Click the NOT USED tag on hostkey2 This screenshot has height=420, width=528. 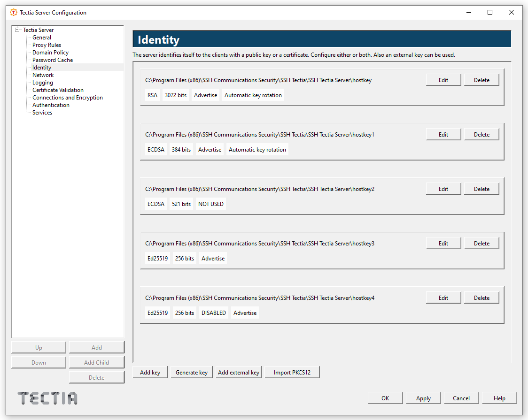coord(211,204)
